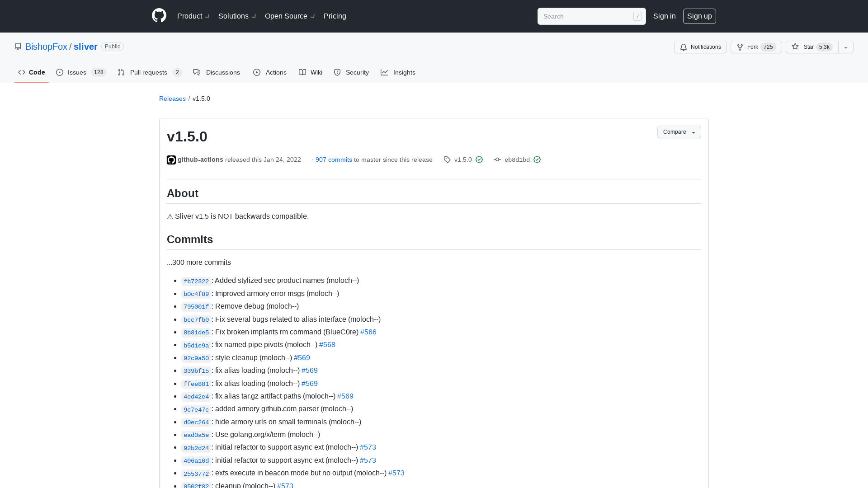Open the Open Source dropdown

pyautogui.click(x=290, y=16)
